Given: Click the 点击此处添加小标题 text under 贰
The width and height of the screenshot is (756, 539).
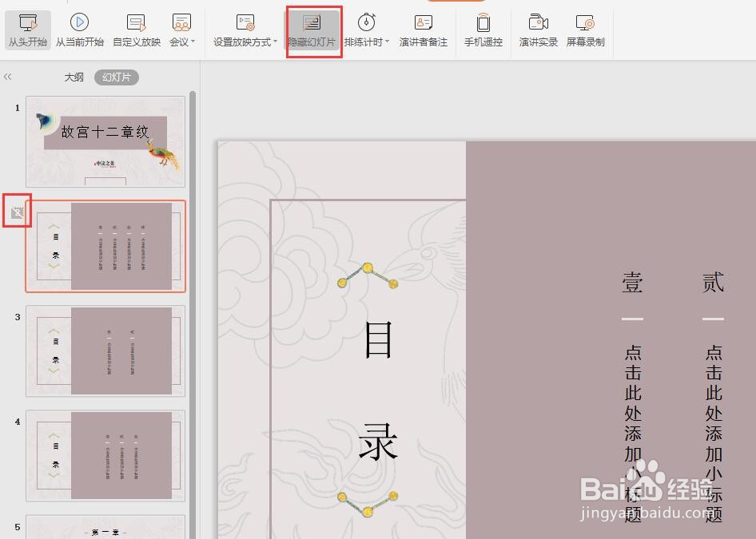Looking at the screenshot, I should click(x=713, y=434).
